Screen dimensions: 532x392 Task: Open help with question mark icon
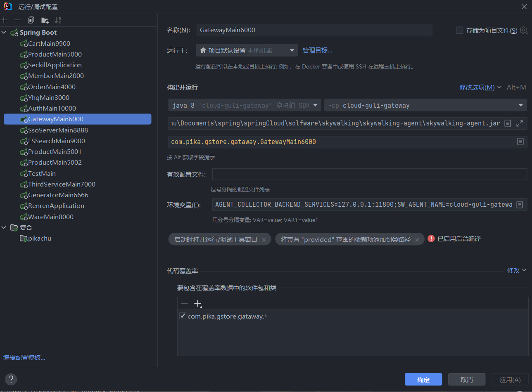tap(11, 379)
